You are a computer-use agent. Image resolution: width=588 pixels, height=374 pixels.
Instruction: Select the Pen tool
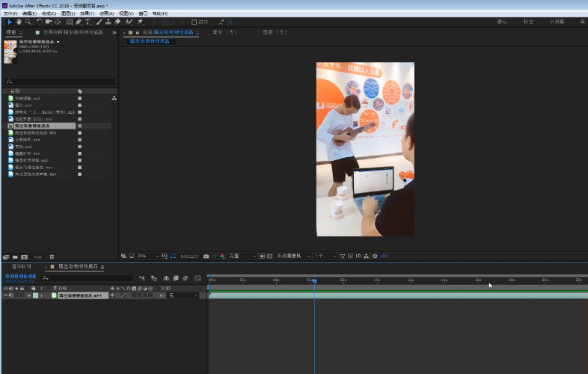click(79, 22)
